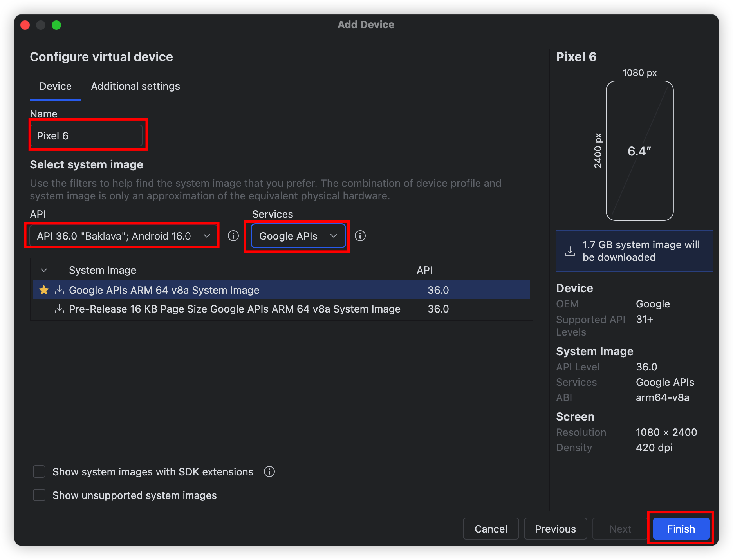733x560 pixels.
Task: Enable Show system images with SDK extensions
Action: (39, 471)
